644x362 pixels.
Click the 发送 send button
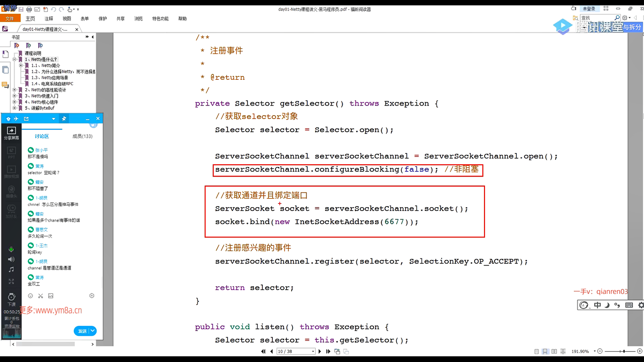[x=82, y=331]
